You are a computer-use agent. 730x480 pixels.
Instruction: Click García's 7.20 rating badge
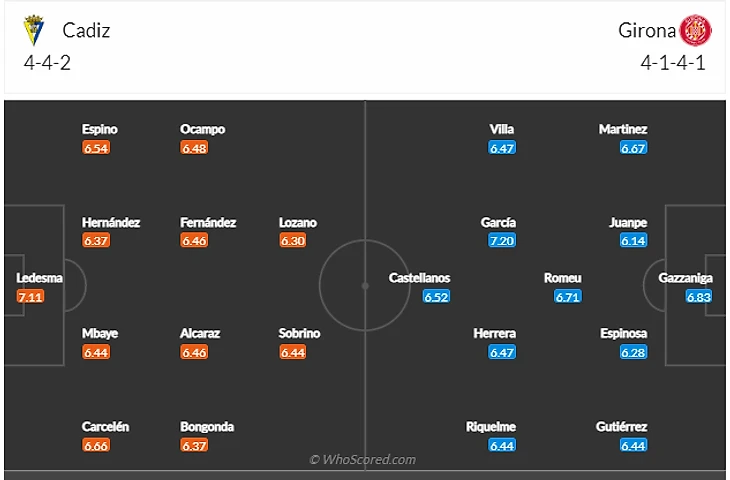(502, 241)
